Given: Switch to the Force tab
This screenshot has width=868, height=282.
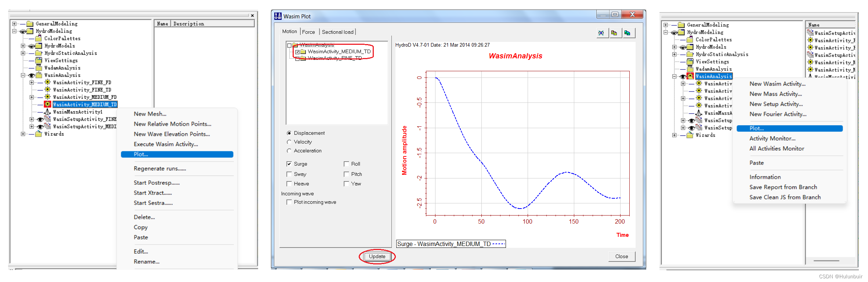Looking at the screenshot, I should pyautogui.click(x=308, y=32).
